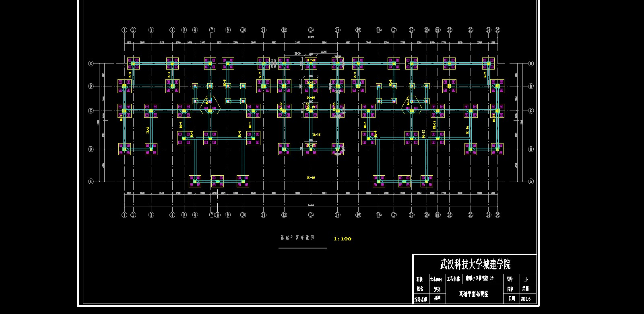Screen dimensions: 644x314
Task: Click axis bubble 13 in the bottom row
Action: pyautogui.click(x=311, y=215)
